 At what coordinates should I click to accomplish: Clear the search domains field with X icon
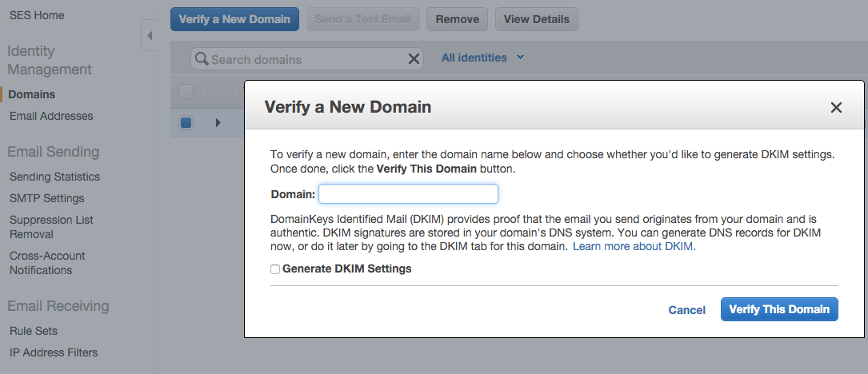[414, 59]
